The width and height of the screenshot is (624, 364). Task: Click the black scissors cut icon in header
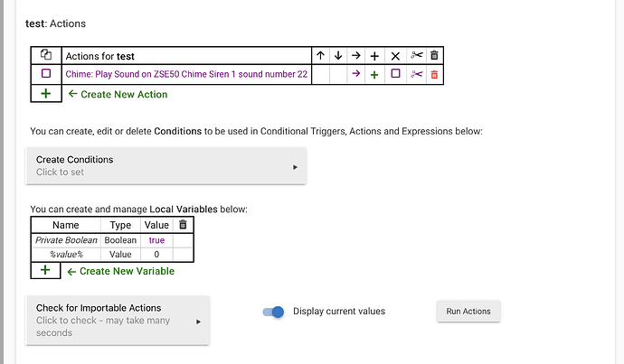click(x=417, y=55)
